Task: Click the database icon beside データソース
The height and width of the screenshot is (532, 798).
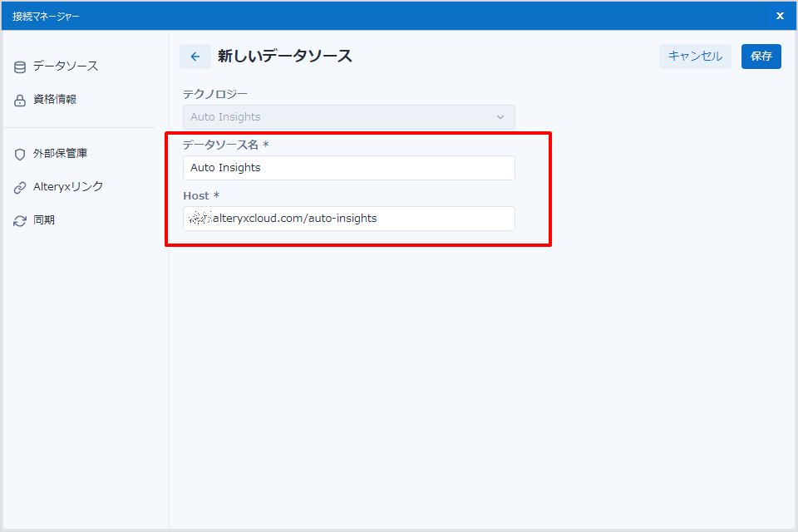Action: pyautogui.click(x=20, y=66)
